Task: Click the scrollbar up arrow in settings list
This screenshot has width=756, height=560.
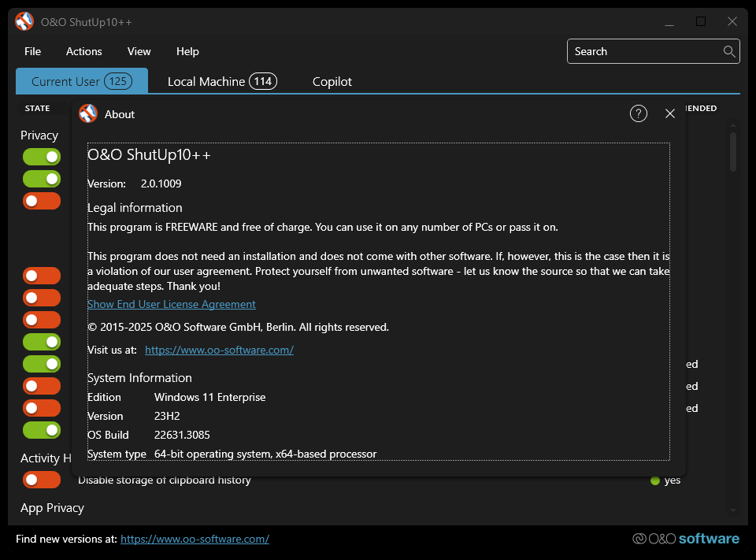Action: pos(733,125)
